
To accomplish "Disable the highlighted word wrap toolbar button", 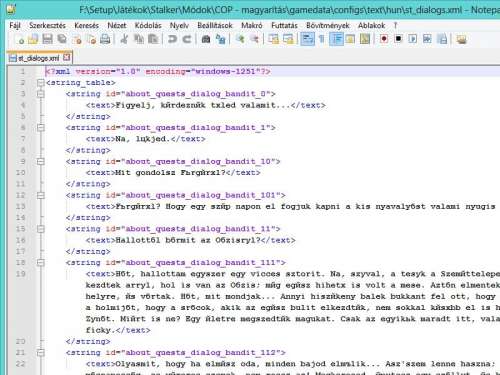I will [x=307, y=39].
